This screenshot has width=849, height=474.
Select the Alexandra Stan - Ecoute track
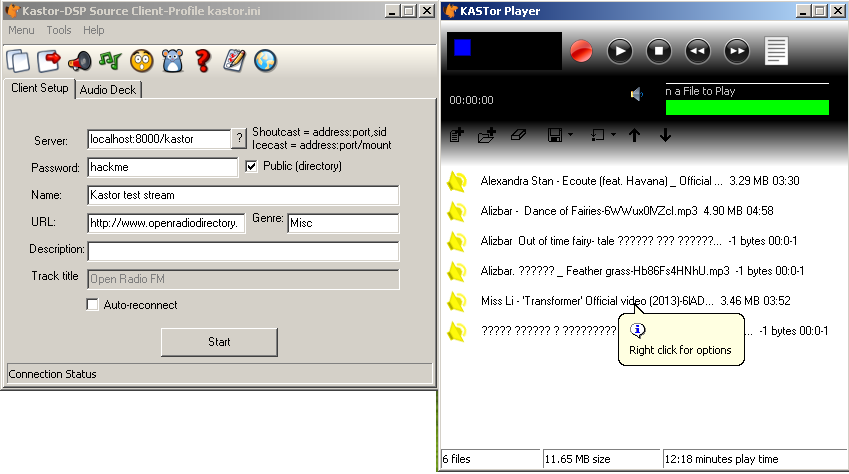[x=639, y=181]
